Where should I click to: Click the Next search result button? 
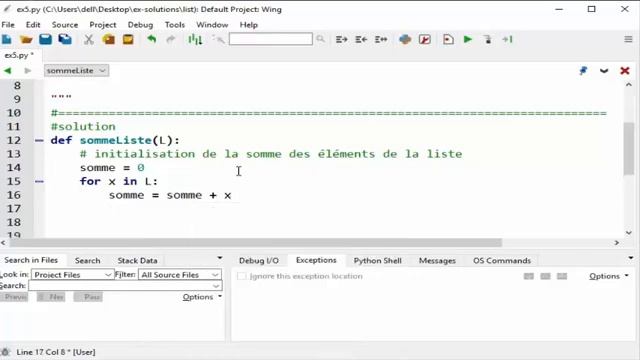[x=51, y=297]
